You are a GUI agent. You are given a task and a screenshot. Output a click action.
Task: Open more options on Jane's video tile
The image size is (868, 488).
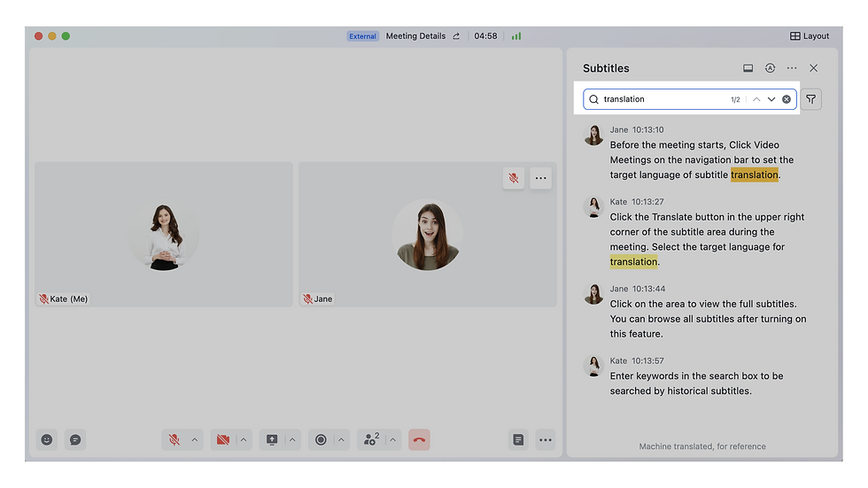pyautogui.click(x=541, y=178)
